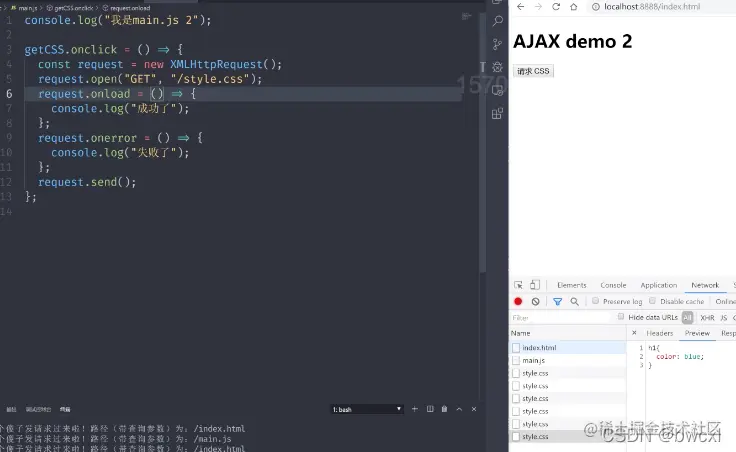Open the Search view in the activity bar
The image size is (736, 452).
(x=498, y=21)
